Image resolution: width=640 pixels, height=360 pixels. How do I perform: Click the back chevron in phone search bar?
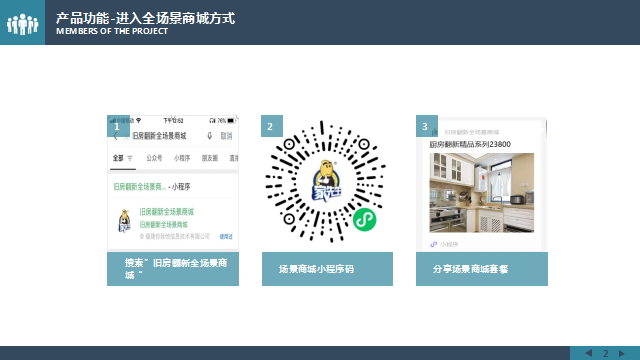tap(116, 137)
